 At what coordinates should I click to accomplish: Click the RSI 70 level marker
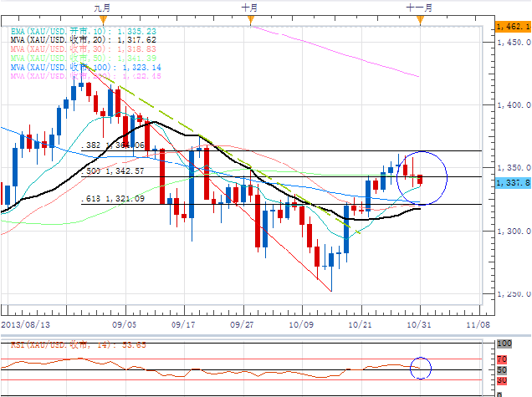pos(502,359)
